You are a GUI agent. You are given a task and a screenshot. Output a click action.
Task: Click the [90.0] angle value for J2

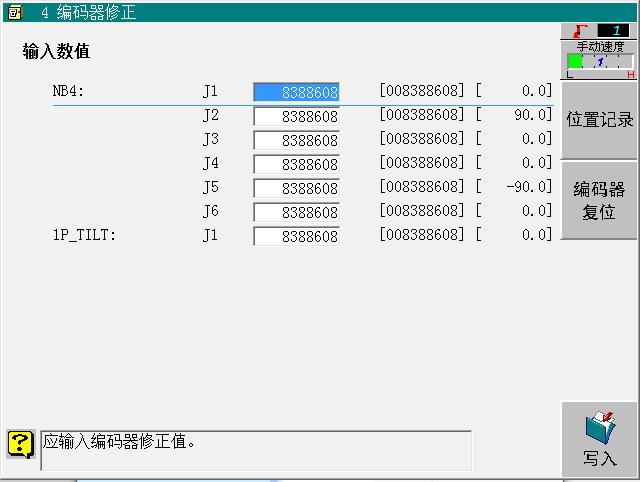514,115
